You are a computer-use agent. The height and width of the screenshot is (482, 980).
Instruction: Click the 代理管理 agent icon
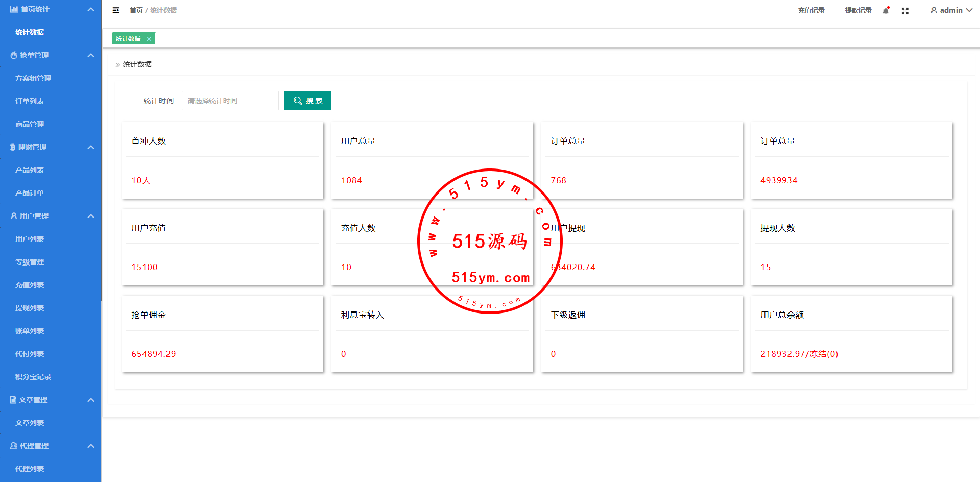[x=14, y=446]
